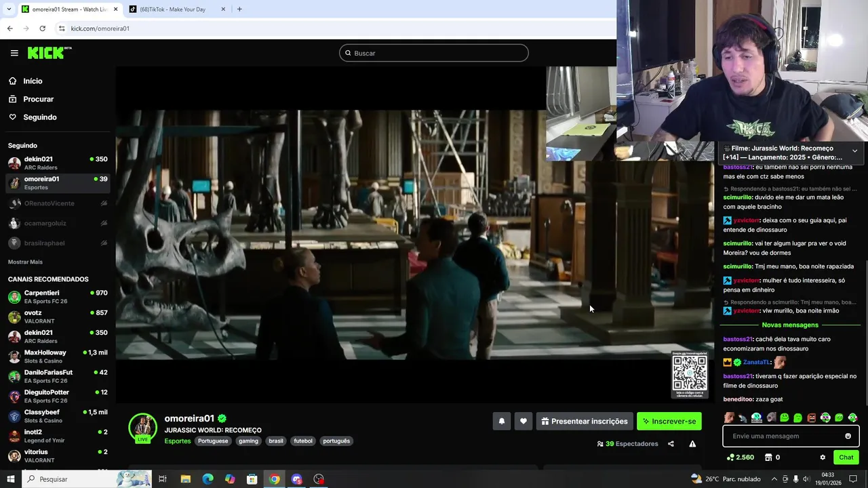868x488 pixels.
Task: Click the green Inscrever-se subscribe button
Action: coord(669,421)
